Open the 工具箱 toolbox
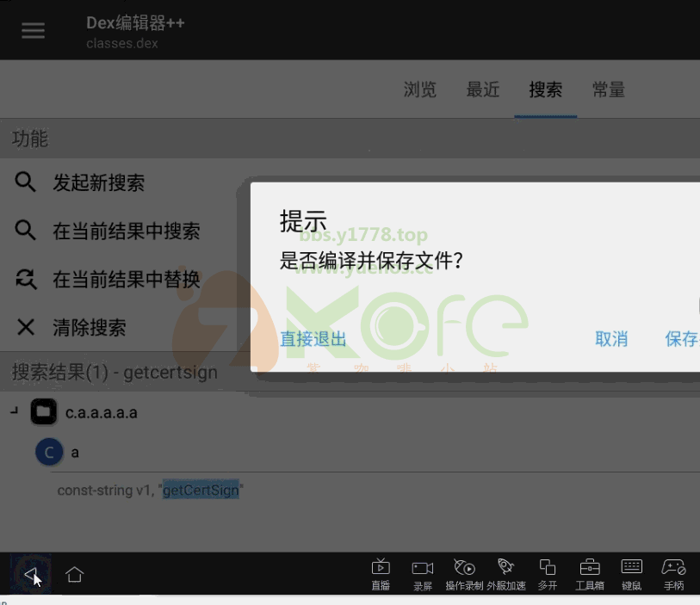This screenshot has width=700, height=605. (590, 572)
